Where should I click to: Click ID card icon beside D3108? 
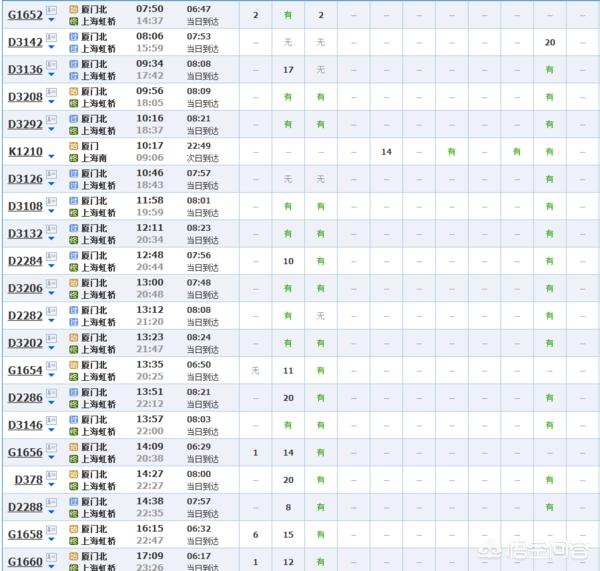pos(51,201)
